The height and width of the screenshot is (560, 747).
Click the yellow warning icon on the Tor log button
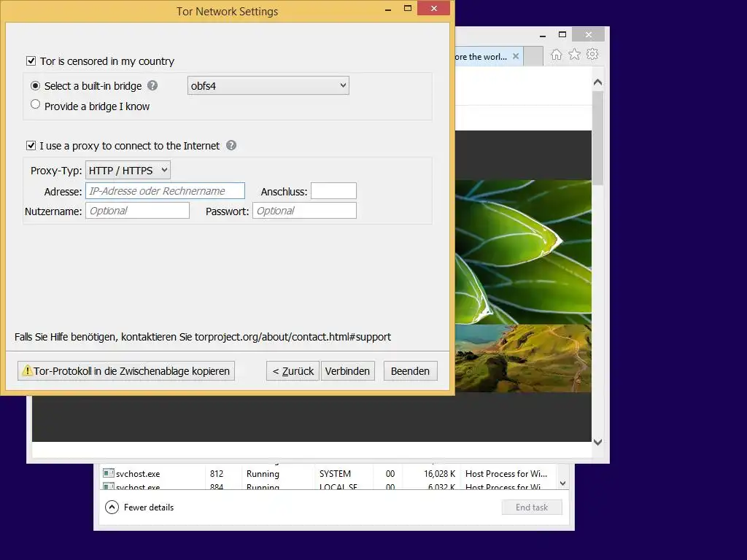point(27,370)
